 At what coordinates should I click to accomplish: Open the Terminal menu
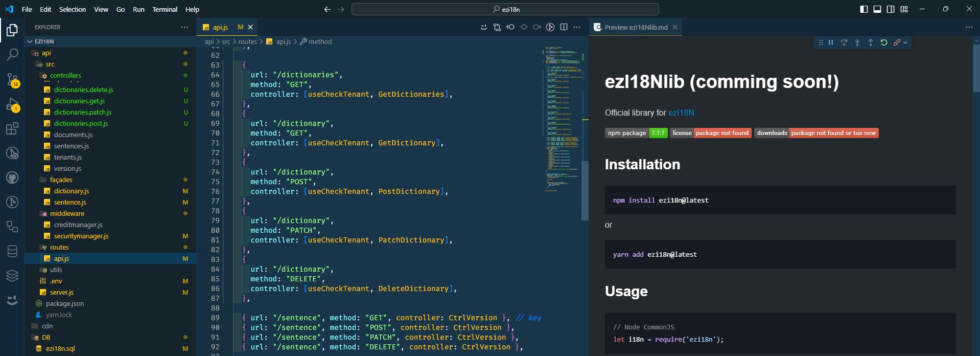[165, 9]
